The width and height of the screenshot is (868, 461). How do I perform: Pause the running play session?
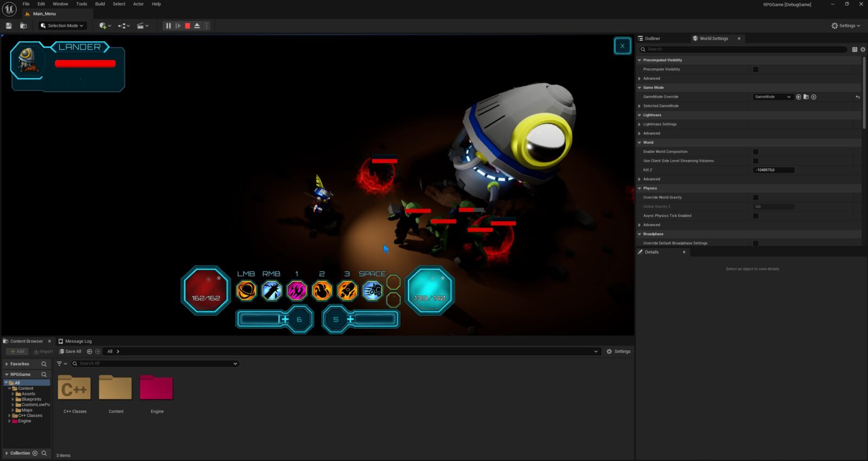click(x=168, y=25)
